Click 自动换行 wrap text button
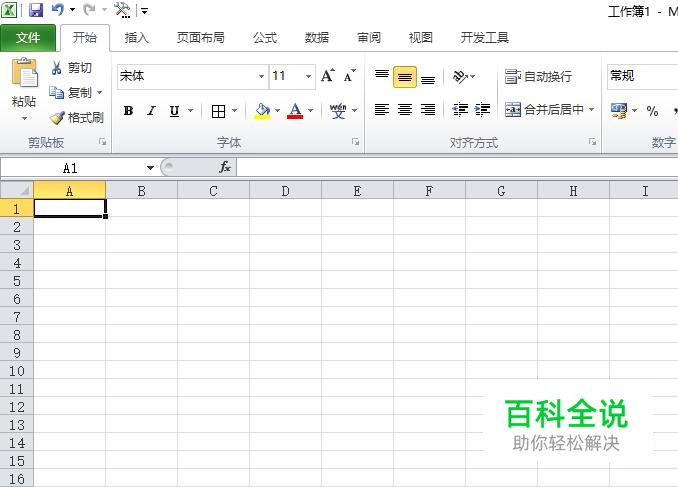Viewport: 678px width, 487px height. (538, 77)
